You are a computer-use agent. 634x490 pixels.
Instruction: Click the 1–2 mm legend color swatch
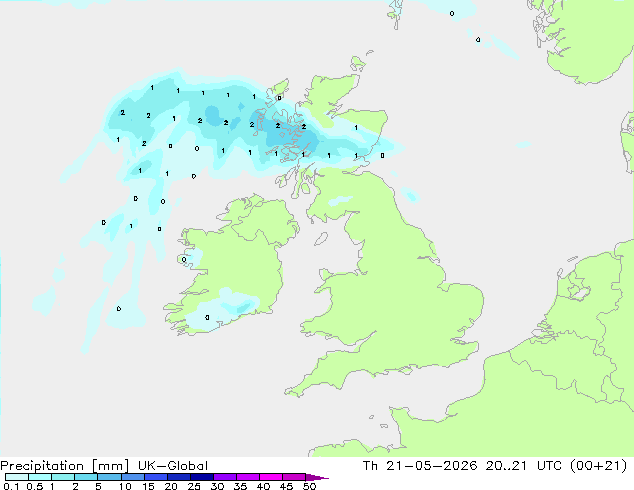pos(63,477)
